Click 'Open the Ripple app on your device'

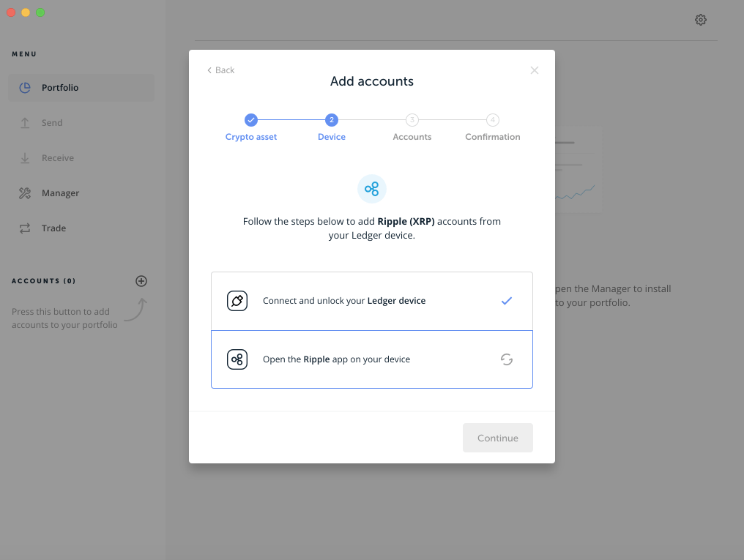coord(336,359)
